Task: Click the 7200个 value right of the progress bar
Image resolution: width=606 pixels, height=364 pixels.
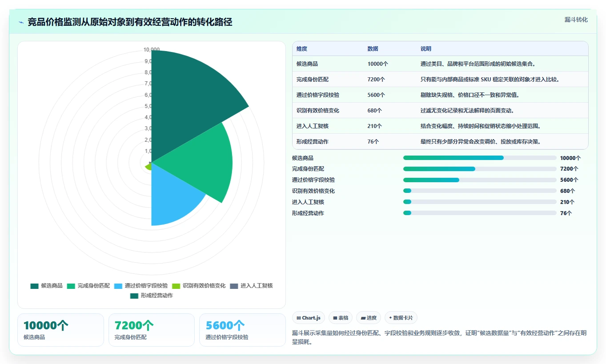Action: (569, 169)
